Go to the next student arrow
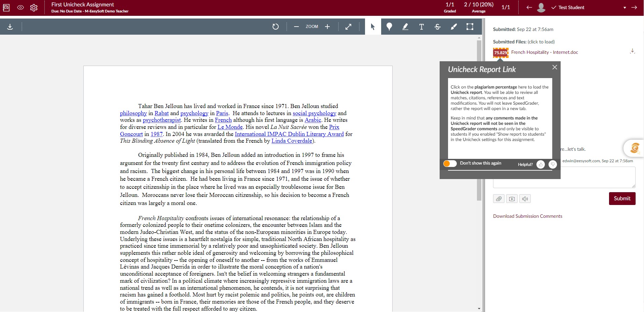 [634, 7]
